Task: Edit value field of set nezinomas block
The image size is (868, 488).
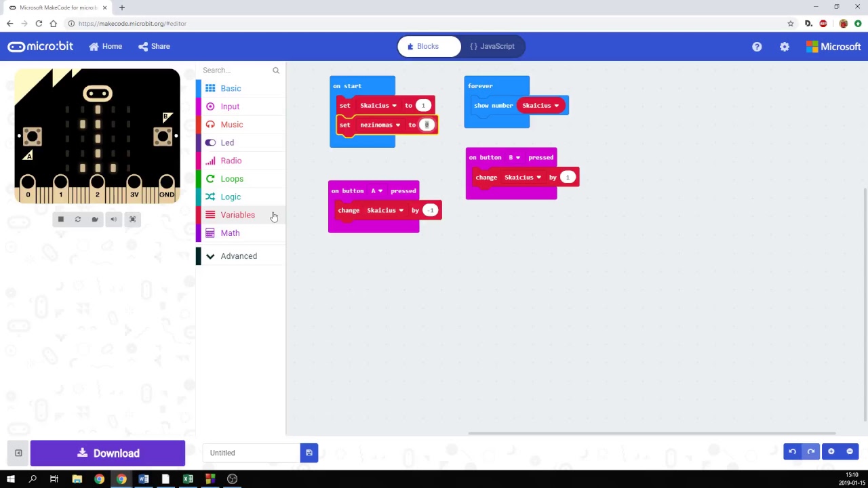Action: pyautogui.click(x=427, y=125)
